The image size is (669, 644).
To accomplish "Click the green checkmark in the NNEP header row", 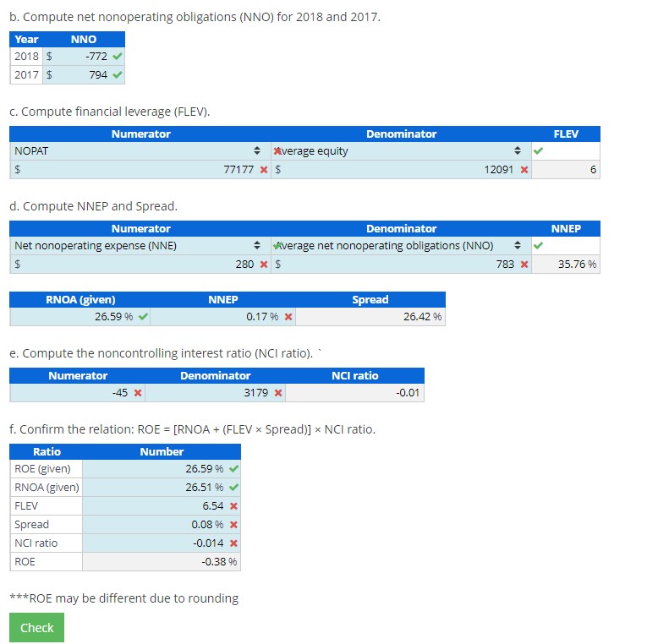I will (538, 245).
